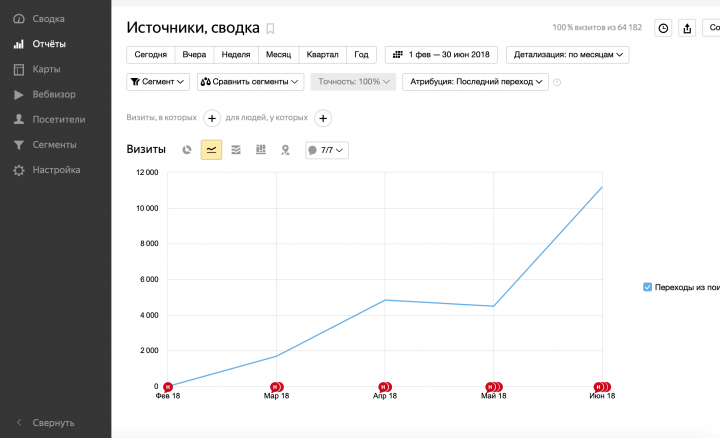Switch to column chart view
Screen dimensions: 720x438
coord(261,150)
